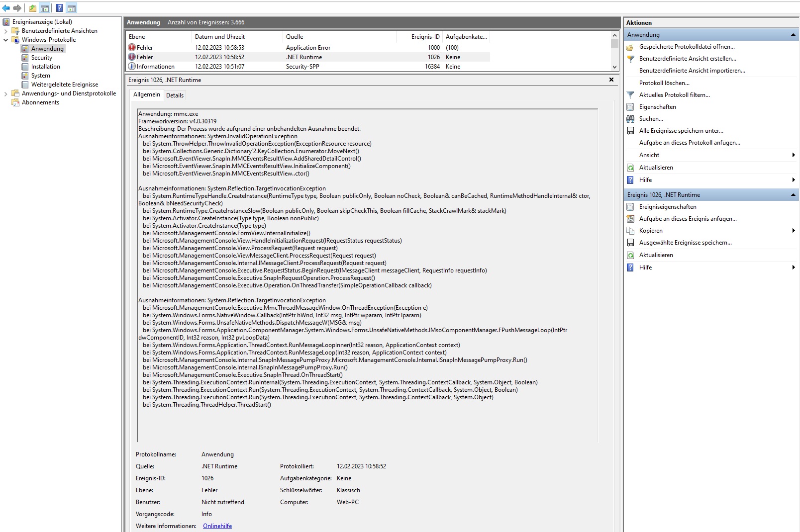Click the filter funnel icon for Aktuelles Protokoll filtern
Image resolution: width=800 pixels, height=532 pixels.
pyautogui.click(x=630, y=95)
